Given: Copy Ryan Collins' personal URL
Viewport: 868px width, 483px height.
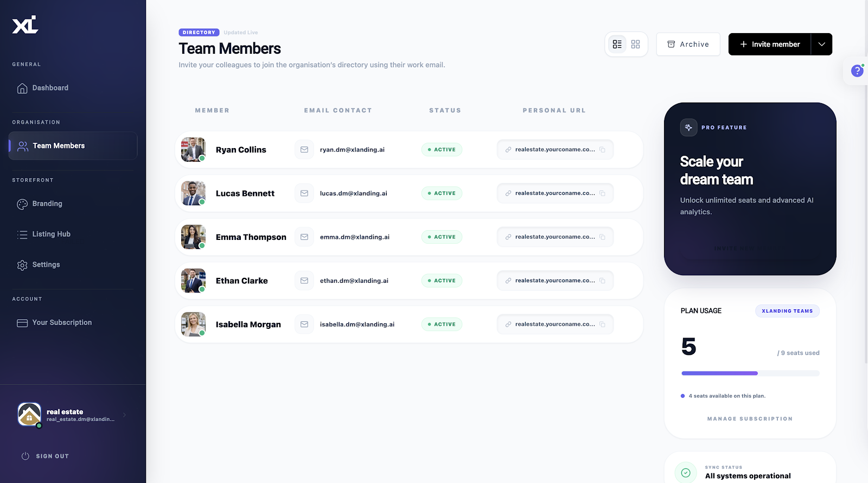Looking at the screenshot, I should pyautogui.click(x=602, y=150).
